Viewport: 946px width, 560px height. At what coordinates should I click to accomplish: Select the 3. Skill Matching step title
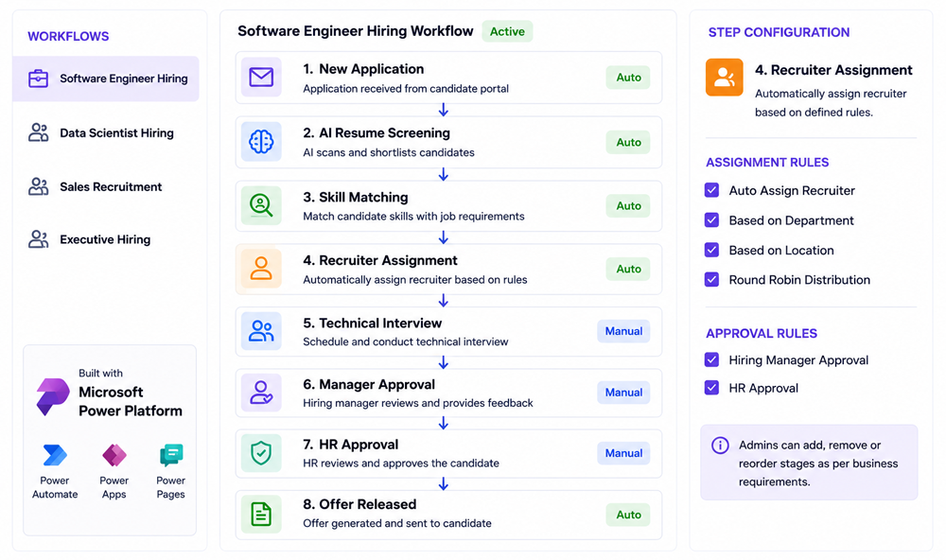356,197
